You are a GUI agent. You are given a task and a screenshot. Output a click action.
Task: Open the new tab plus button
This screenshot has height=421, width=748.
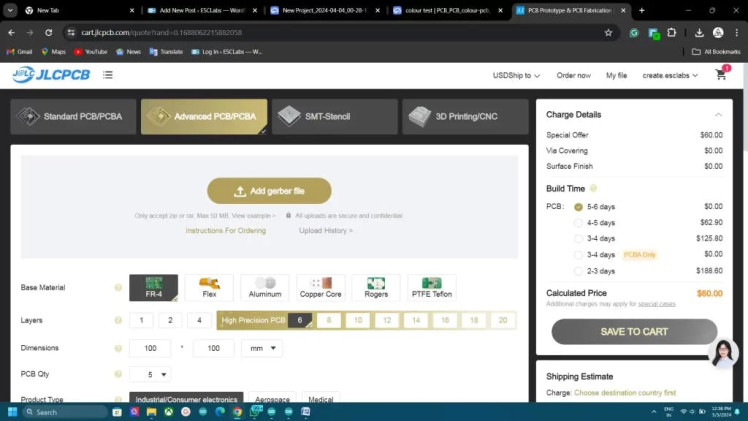click(642, 10)
